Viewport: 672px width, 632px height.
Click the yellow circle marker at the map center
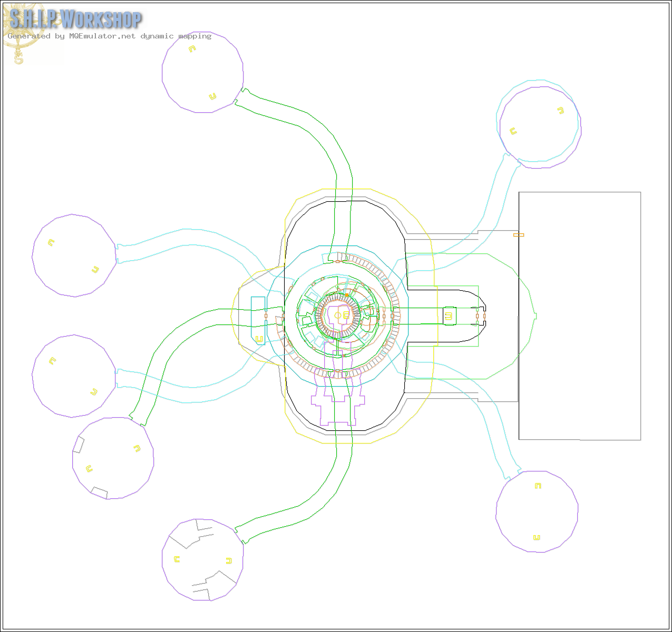point(338,315)
